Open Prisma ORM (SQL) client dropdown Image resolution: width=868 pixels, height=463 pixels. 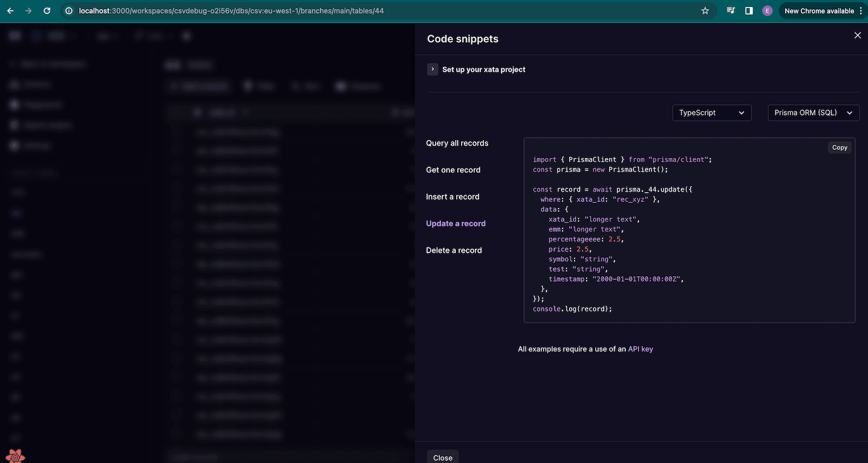tap(814, 113)
